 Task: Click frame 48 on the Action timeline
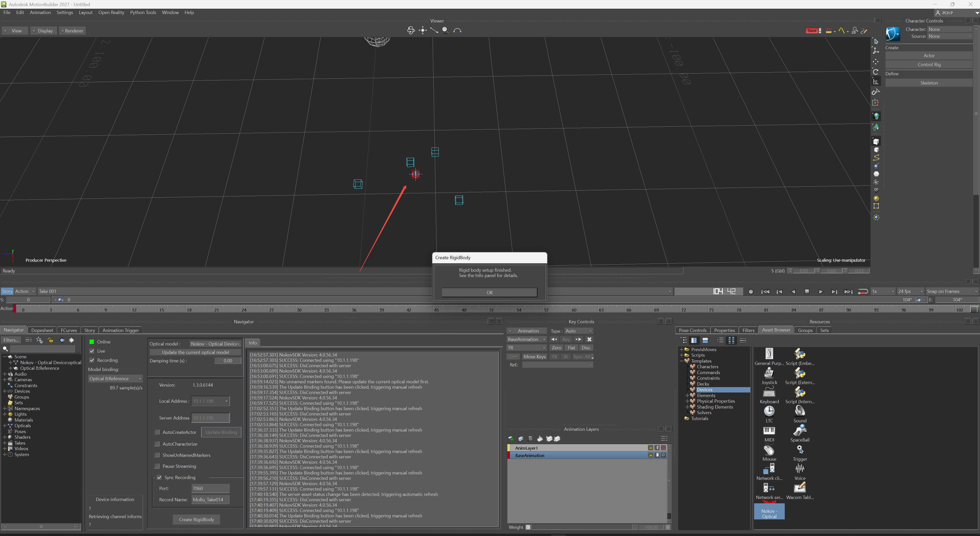click(464, 309)
